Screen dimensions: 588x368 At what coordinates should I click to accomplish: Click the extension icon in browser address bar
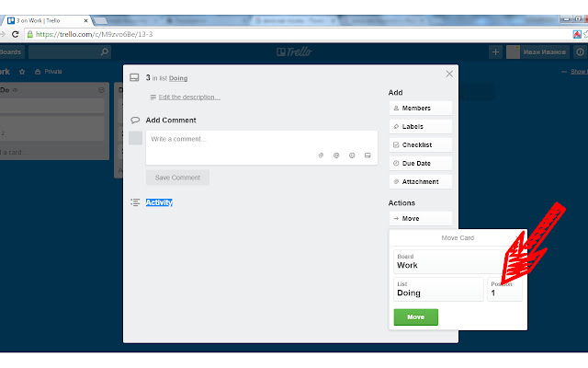577,34
